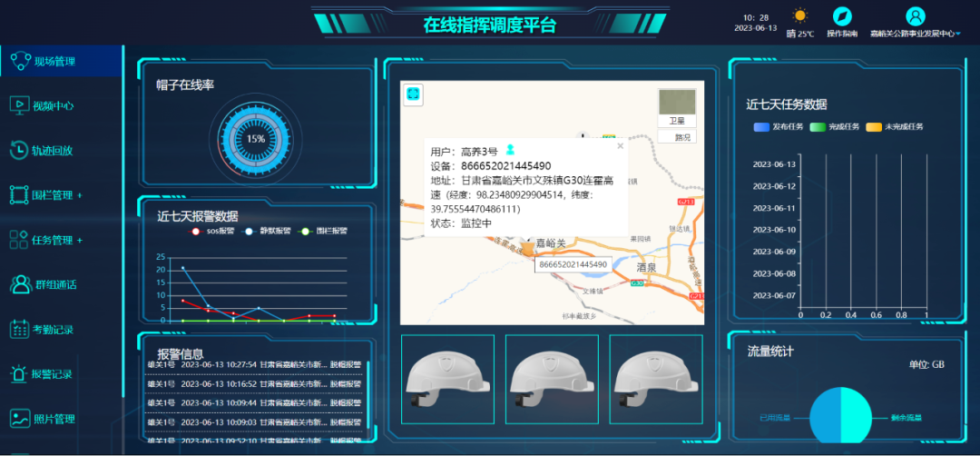Click the 剩余流量 pie label
Viewport: 980px width, 456px height.
click(x=906, y=417)
